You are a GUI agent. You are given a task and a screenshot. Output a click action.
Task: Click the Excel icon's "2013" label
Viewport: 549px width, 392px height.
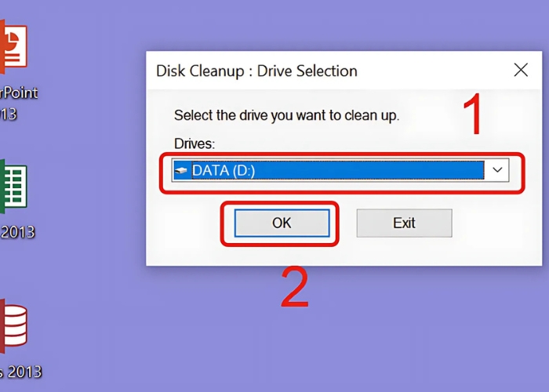(17, 232)
